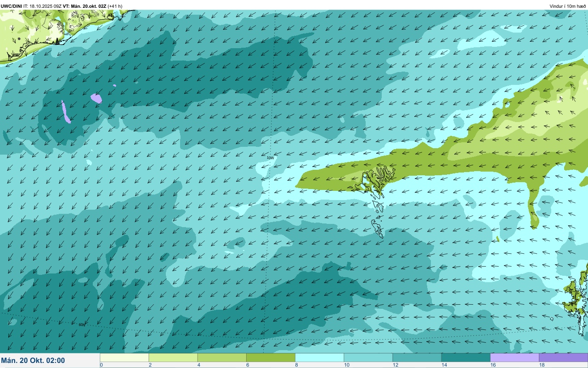Click the light green 2–4 legend swatch
The image size is (588, 368).
[x=173, y=357]
